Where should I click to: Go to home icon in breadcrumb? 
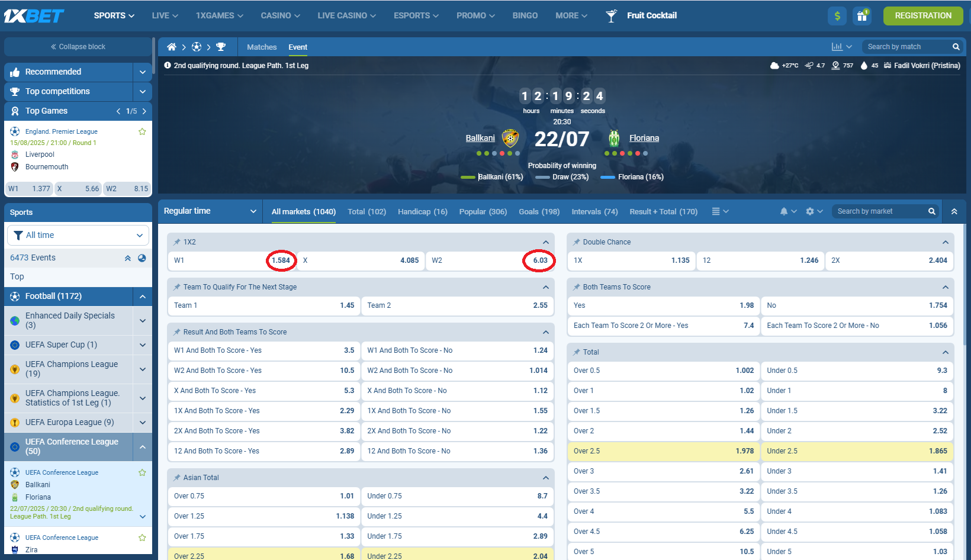(x=172, y=47)
